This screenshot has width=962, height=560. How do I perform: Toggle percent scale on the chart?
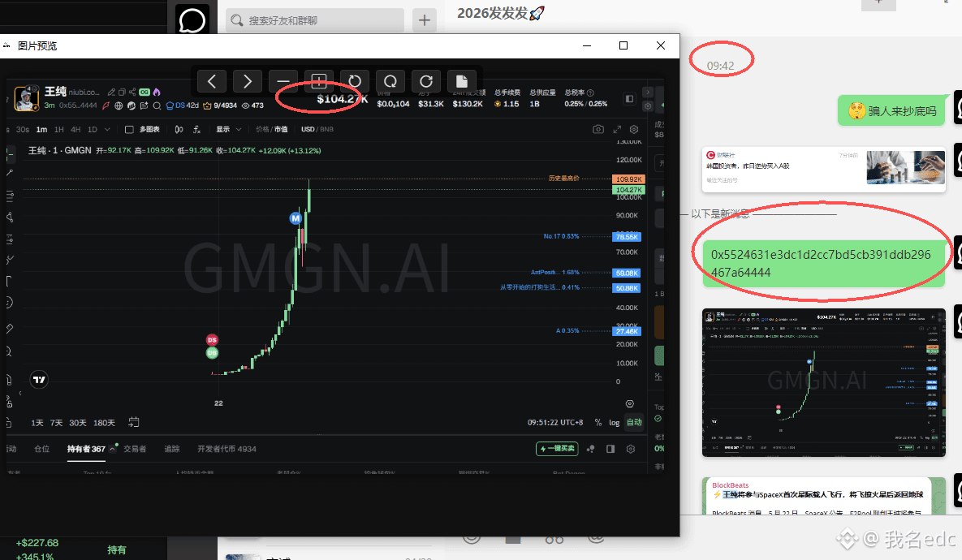pos(598,423)
